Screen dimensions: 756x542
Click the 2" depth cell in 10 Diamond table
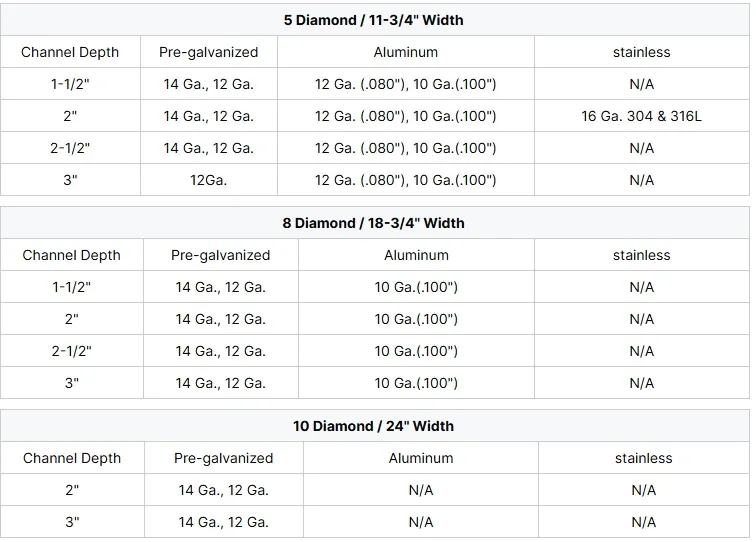coord(71,490)
